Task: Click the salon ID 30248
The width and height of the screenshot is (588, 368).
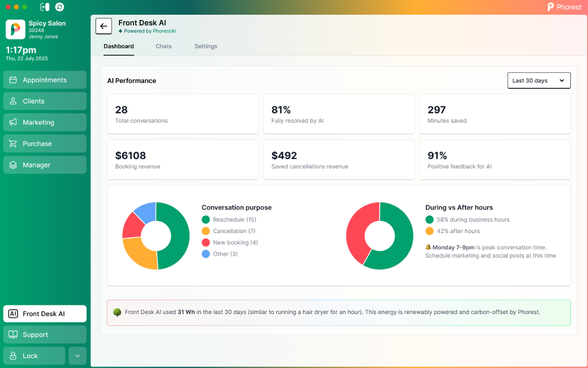Action: pyautogui.click(x=36, y=30)
